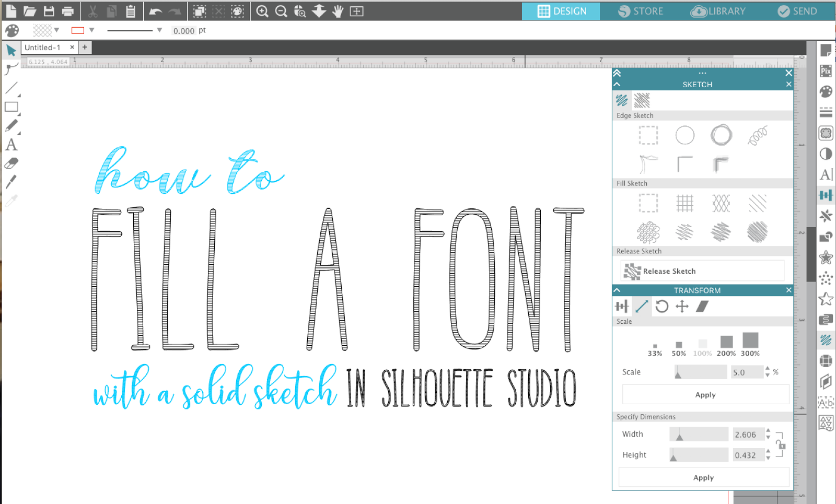Screen dimensions: 836x504
Task: Choose the circle Edge Sketch style
Action: coord(684,135)
